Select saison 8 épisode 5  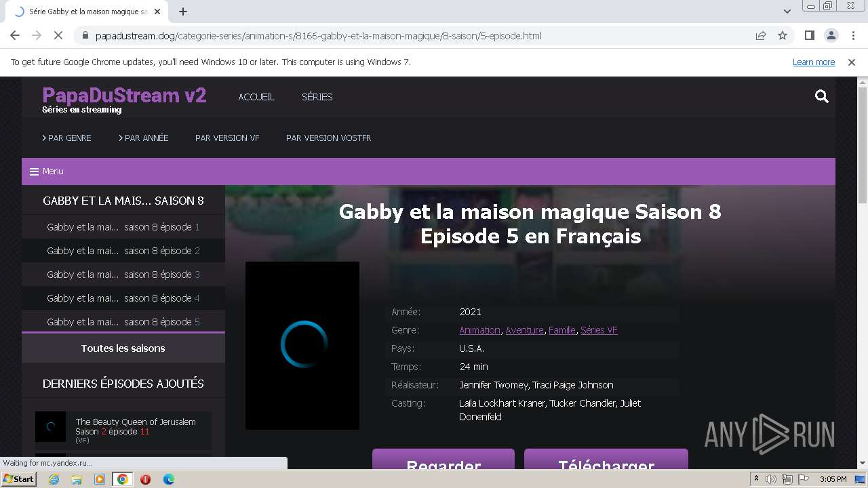click(x=123, y=322)
